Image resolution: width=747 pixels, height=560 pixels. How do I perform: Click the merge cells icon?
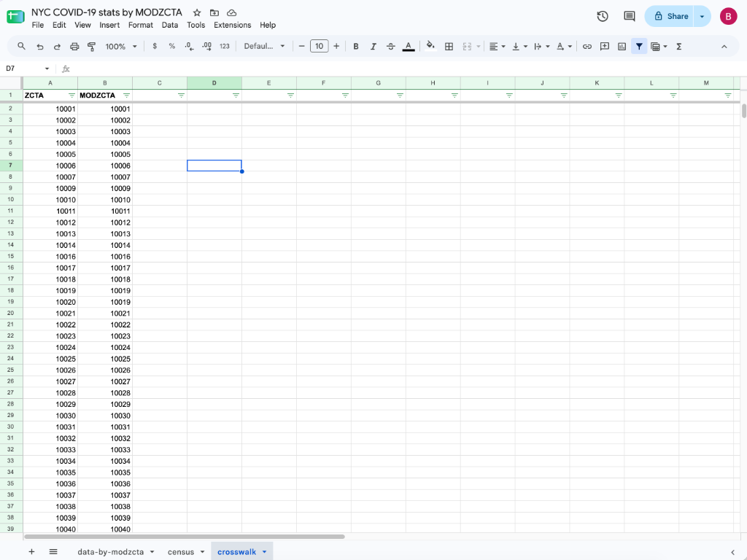(467, 46)
